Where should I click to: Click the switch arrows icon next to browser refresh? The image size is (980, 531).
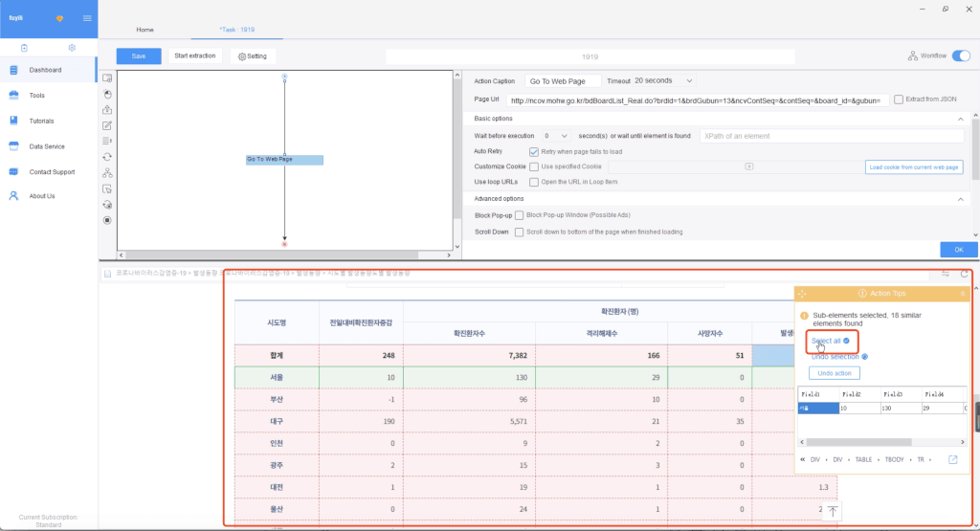(946, 274)
